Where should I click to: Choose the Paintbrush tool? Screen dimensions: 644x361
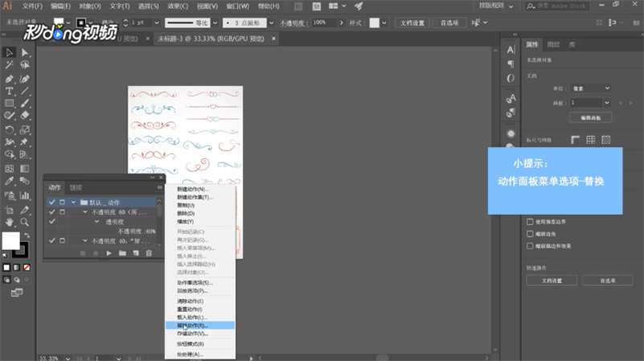(25, 103)
